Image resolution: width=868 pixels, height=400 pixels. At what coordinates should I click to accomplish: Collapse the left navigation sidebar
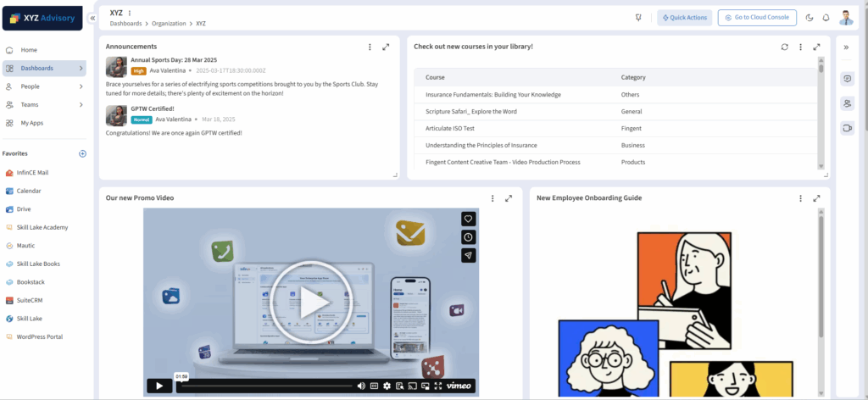point(92,18)
